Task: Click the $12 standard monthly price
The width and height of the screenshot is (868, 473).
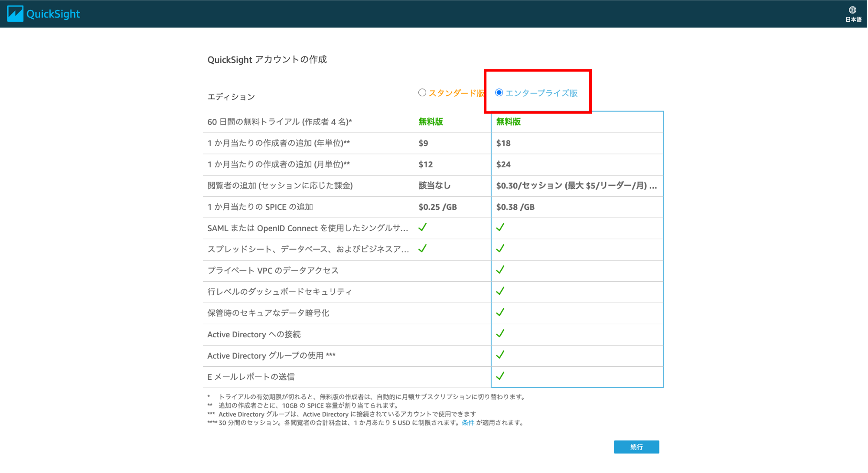Action: [x=426, y=165]
